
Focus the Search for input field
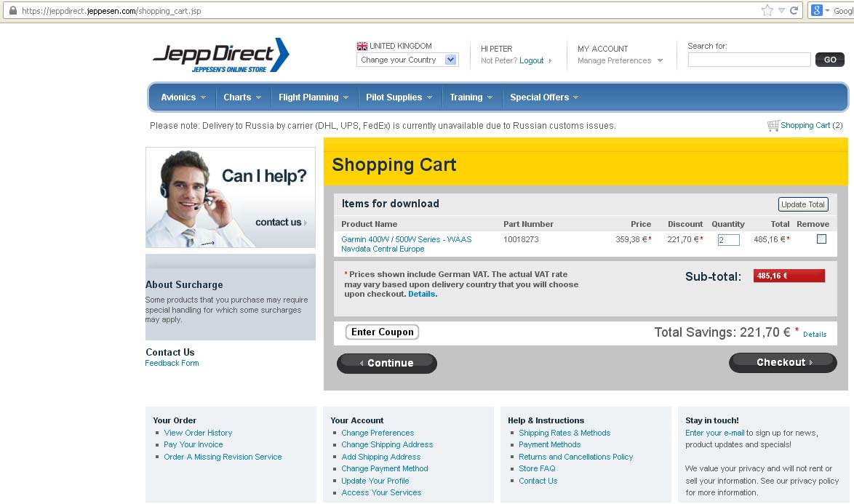click(749, 60)
